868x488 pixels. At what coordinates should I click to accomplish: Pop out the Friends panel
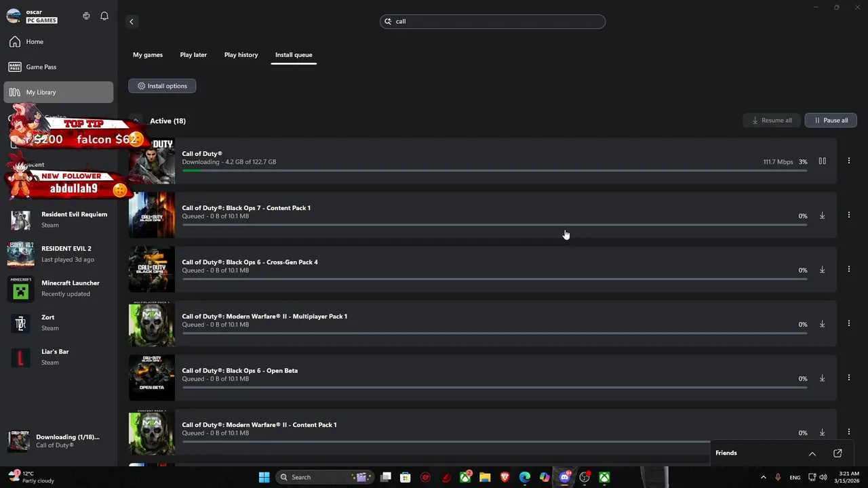837,453
